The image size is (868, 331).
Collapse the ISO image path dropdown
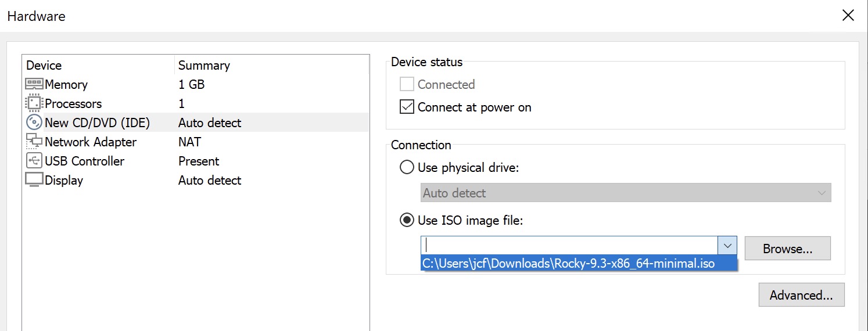727,246
